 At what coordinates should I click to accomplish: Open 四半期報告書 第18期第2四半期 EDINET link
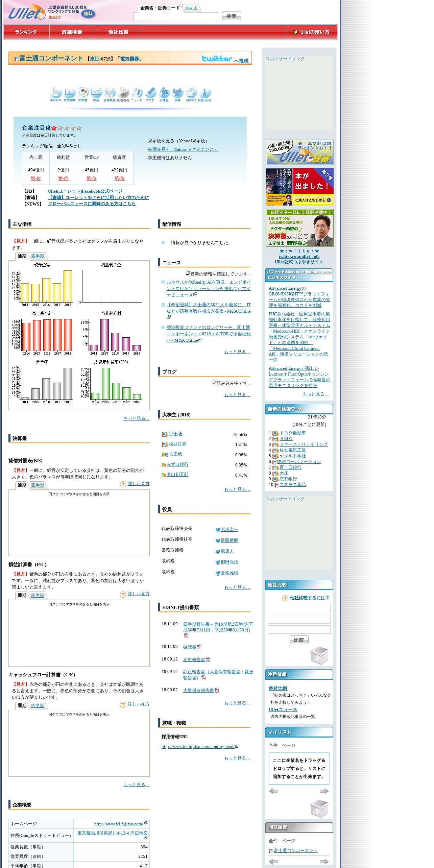218,627
